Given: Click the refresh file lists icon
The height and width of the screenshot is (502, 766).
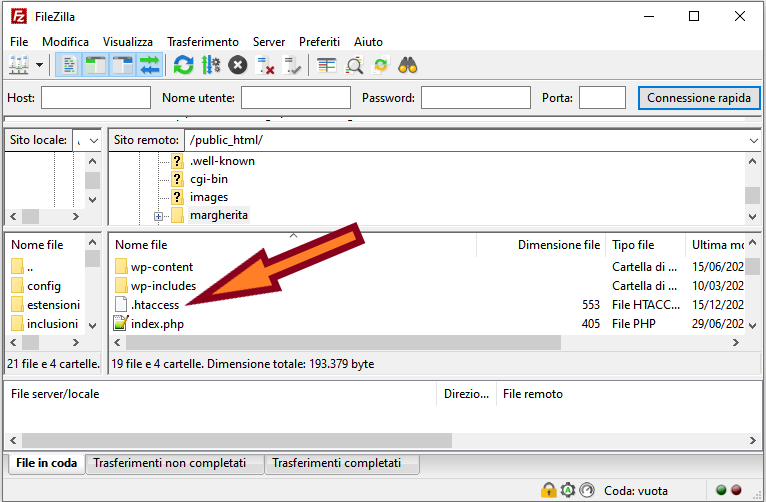Looking at the screenshot, I should [x=183, y=65].
